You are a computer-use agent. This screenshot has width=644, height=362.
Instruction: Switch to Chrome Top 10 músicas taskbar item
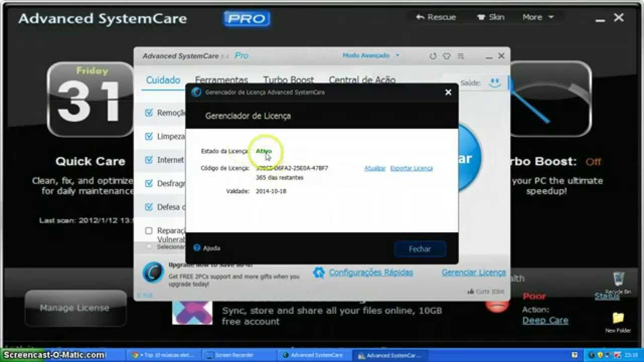(x=163, y=355)
